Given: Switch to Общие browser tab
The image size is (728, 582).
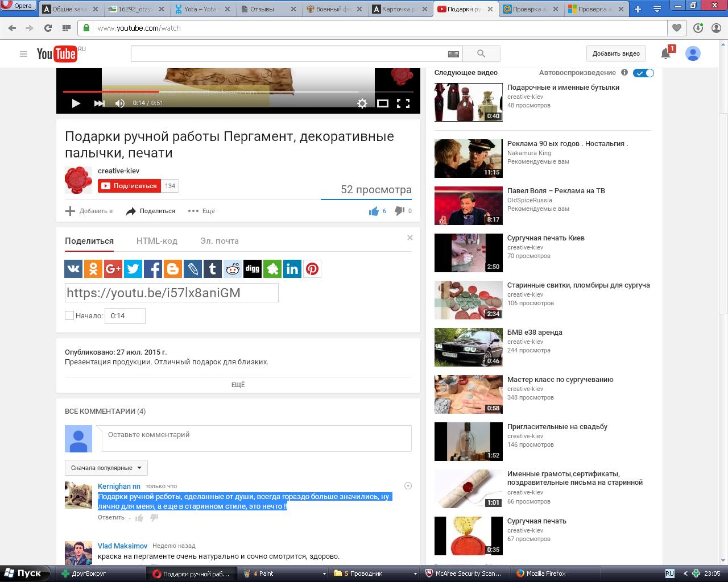Looking at the screenshot, I should click(69, 9).
